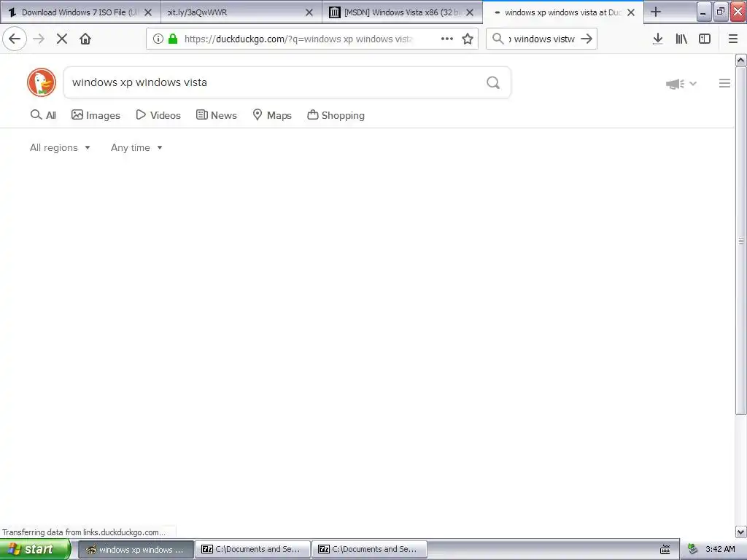747x560 pixels.
Task: Run search with DuckDuckGo magnifier button
Action: (493, 82)
